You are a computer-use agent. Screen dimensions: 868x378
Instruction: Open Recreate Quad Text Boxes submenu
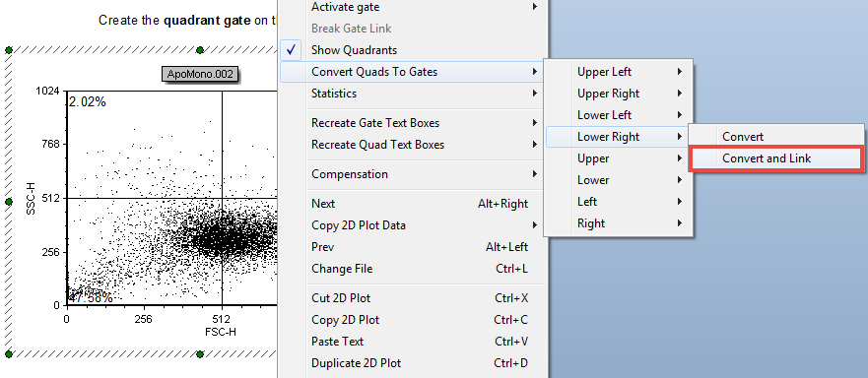coord(413,145)
